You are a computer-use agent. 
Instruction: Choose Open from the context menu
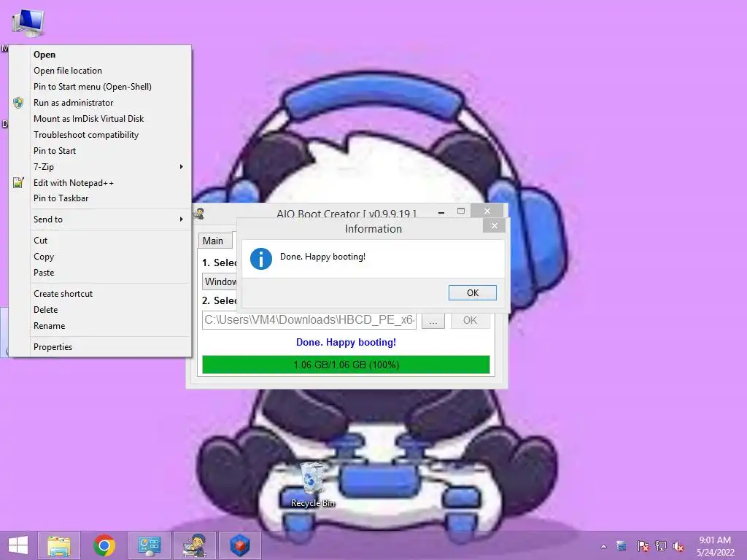click(x=101, y=55)
